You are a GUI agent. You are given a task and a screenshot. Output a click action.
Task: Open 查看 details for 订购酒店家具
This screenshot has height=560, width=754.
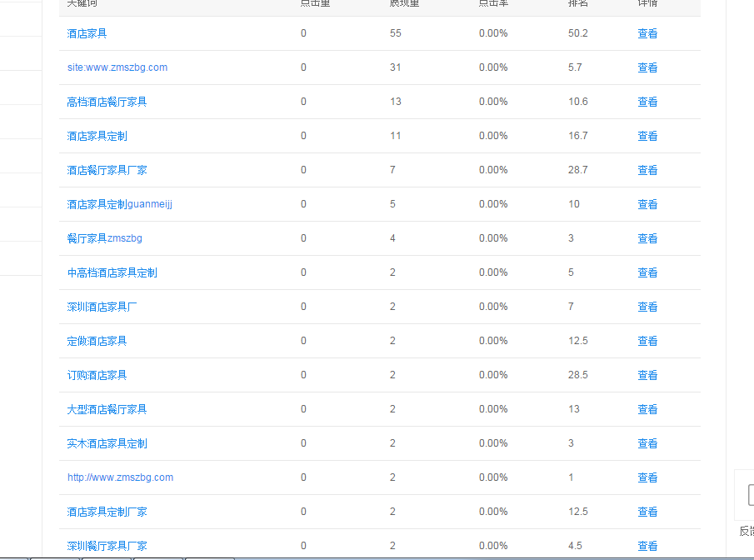point(647,375)
